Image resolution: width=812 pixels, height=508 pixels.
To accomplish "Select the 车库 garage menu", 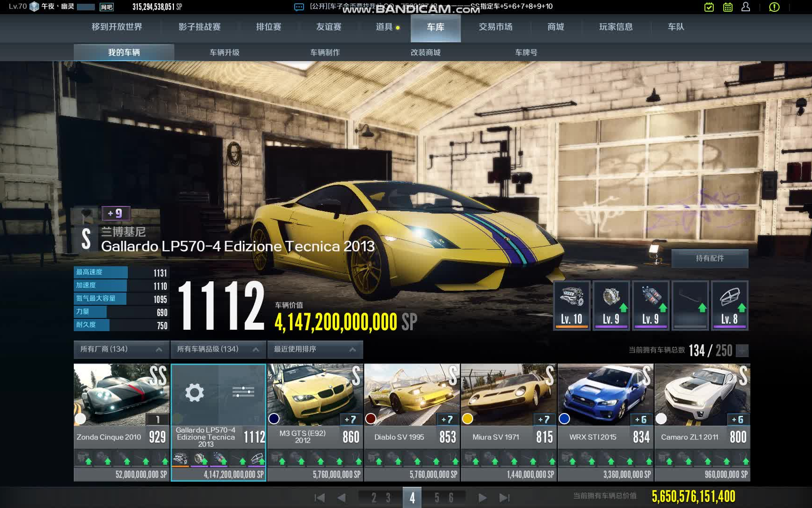I will point(436,28).
